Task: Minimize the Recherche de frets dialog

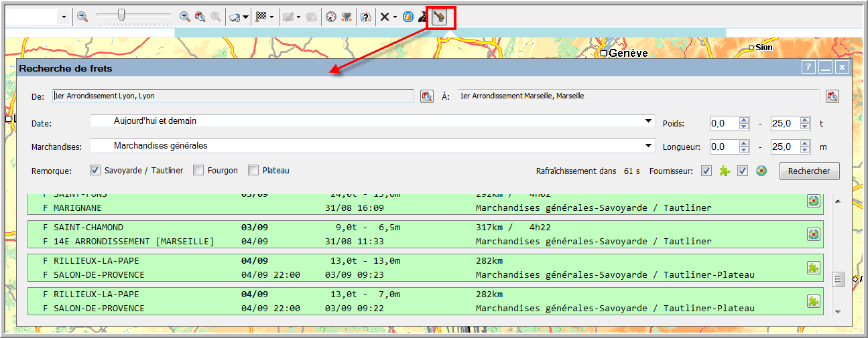Action: coord(825,67)
